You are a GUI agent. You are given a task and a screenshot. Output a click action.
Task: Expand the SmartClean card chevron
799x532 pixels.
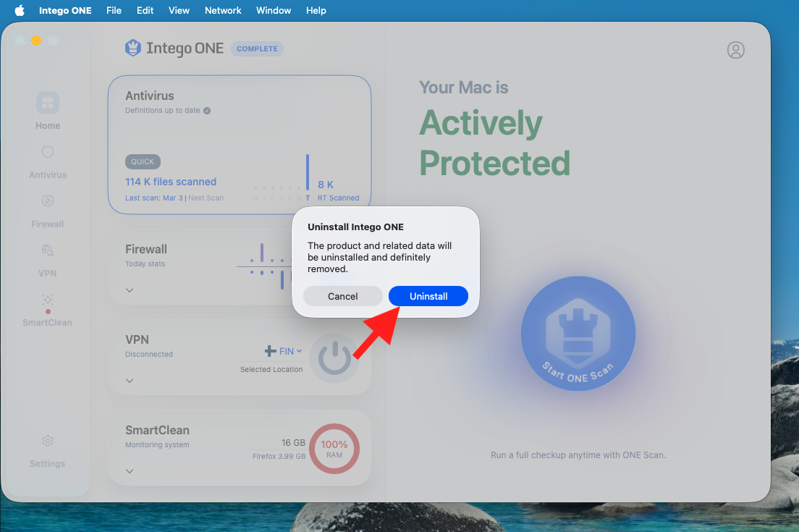(130, 471)
